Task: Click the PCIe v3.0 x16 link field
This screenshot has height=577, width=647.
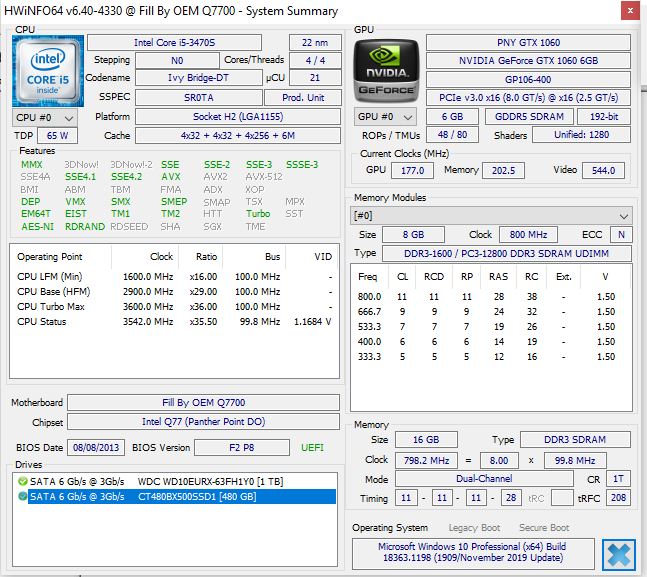Action: (x=528, y=97)
